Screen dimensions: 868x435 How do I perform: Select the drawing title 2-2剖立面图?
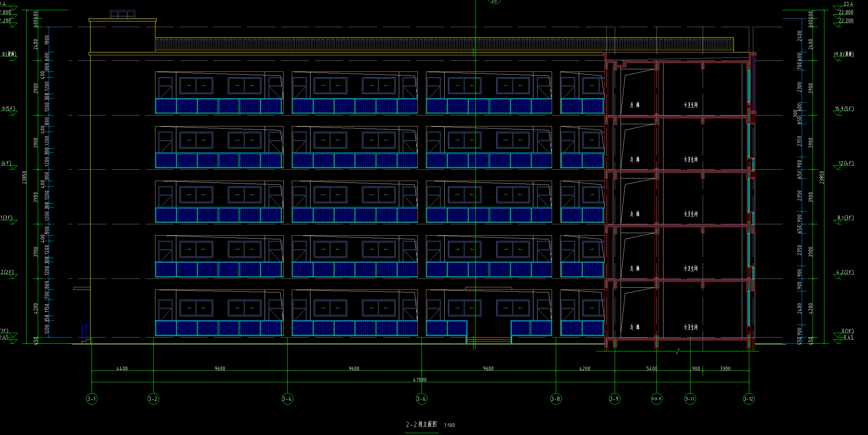pos(421,424)
